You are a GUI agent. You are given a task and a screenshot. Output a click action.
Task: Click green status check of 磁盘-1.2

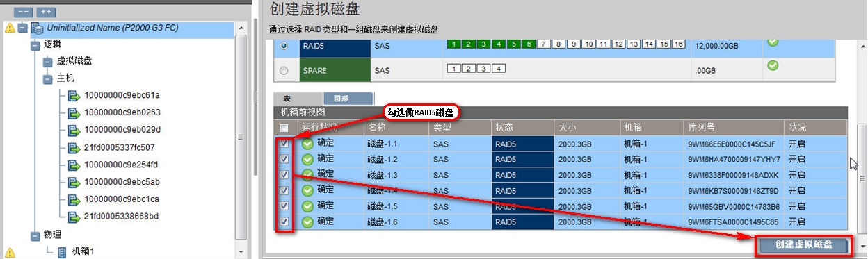[307, 160]
